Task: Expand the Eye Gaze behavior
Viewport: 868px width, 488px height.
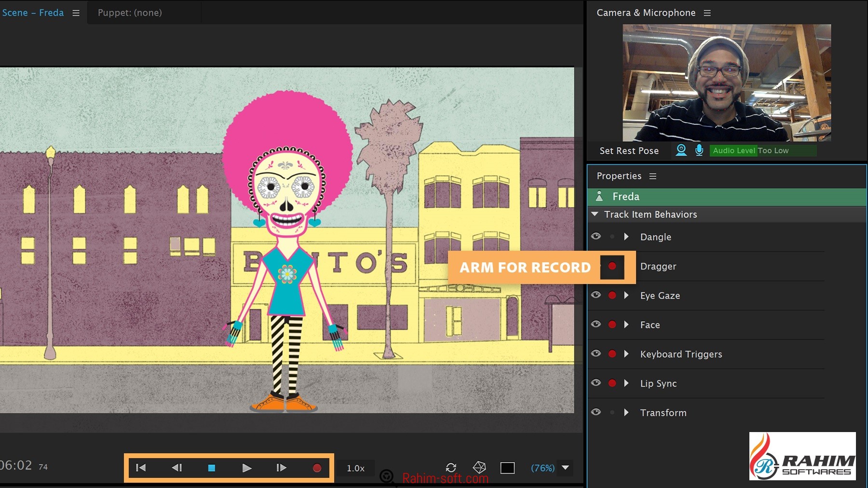Action: pyautogui.click(x=626, y=295)
